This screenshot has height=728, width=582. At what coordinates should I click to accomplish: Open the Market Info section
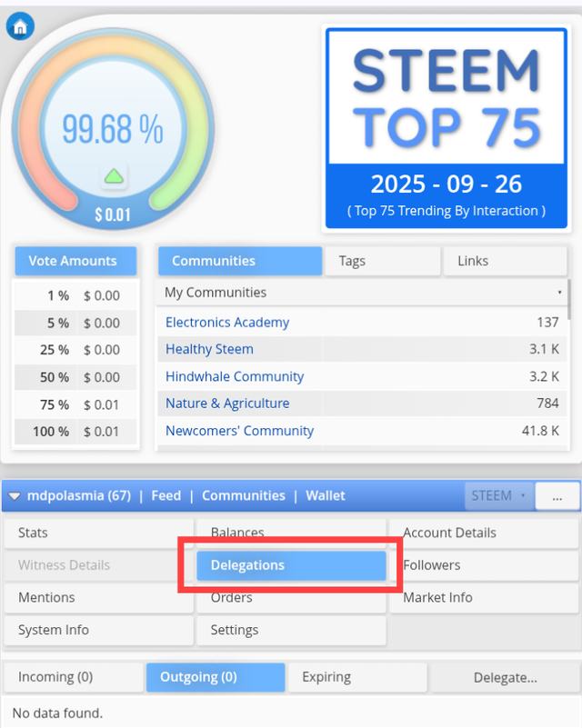[484, 597]
